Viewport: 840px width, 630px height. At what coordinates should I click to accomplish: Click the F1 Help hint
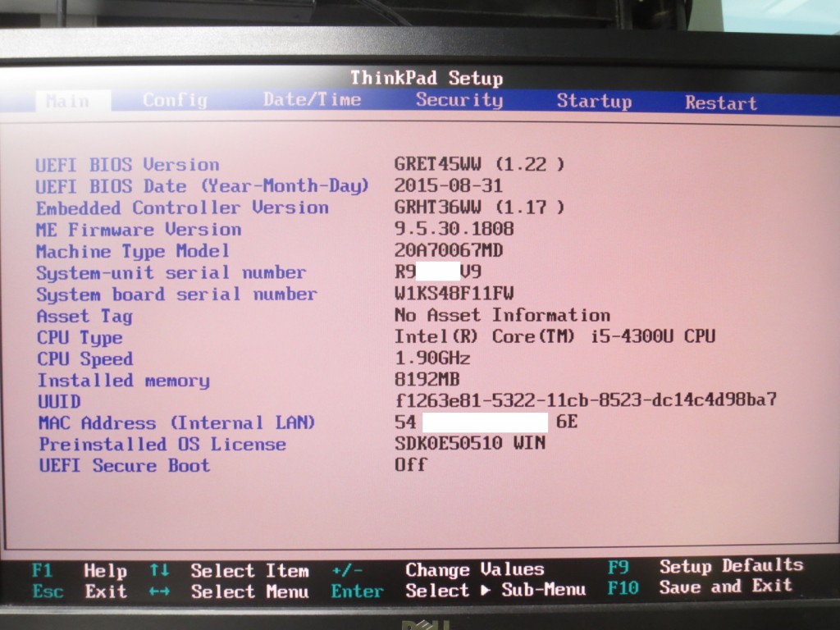[x=80, y=571]
